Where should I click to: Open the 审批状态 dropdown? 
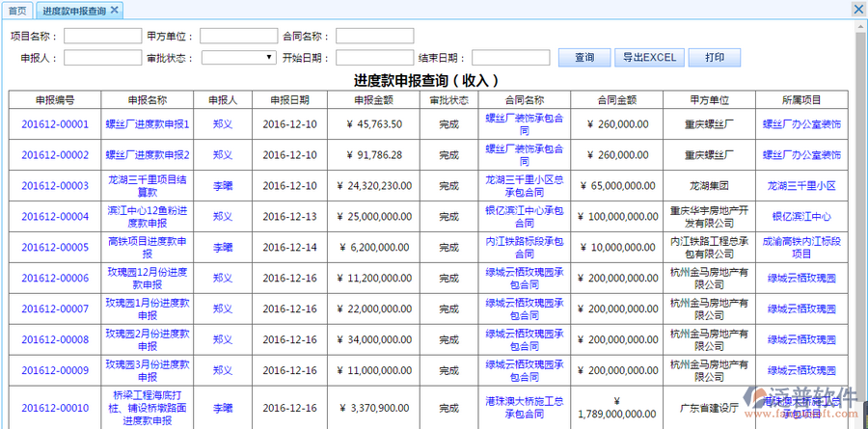click(239, 58)
